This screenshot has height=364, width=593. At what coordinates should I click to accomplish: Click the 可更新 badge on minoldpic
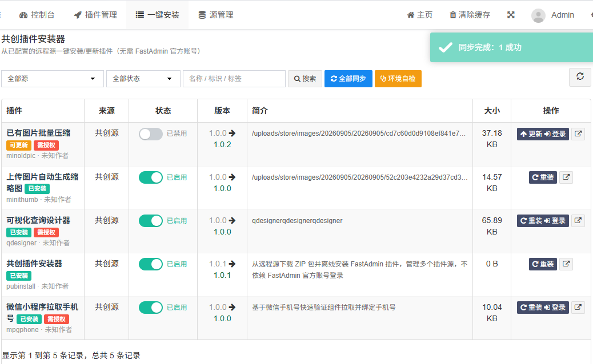pyautogui.click(x=19, y=145)
